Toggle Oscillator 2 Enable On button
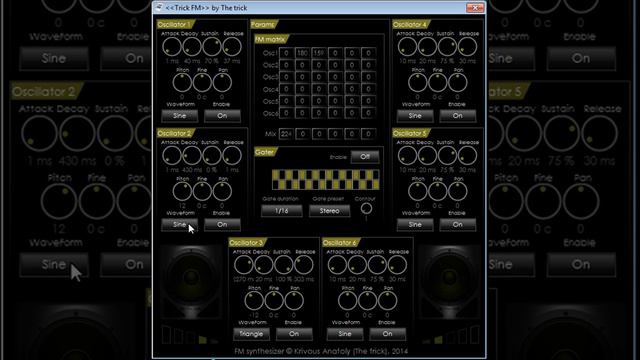640x360 pixels. (x=222, y=224)
